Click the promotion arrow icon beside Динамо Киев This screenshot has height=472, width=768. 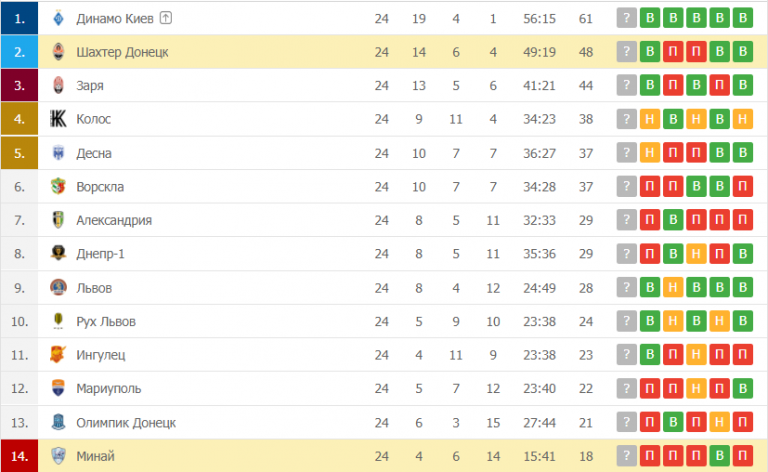point(165,18)
